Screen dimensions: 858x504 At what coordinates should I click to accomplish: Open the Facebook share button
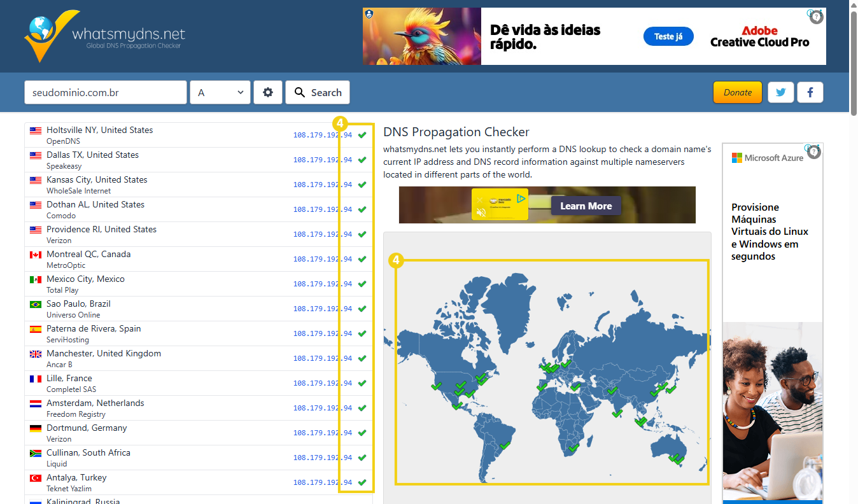[810, 92]
